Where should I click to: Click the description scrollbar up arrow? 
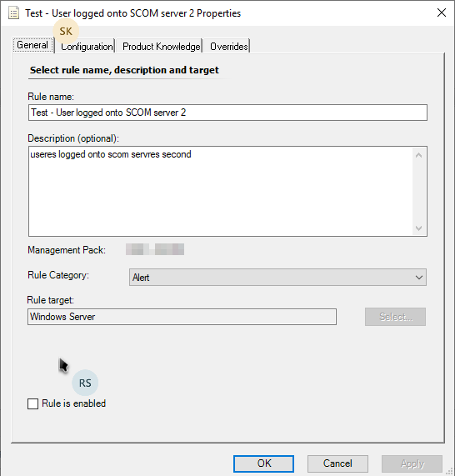(419, 155)
